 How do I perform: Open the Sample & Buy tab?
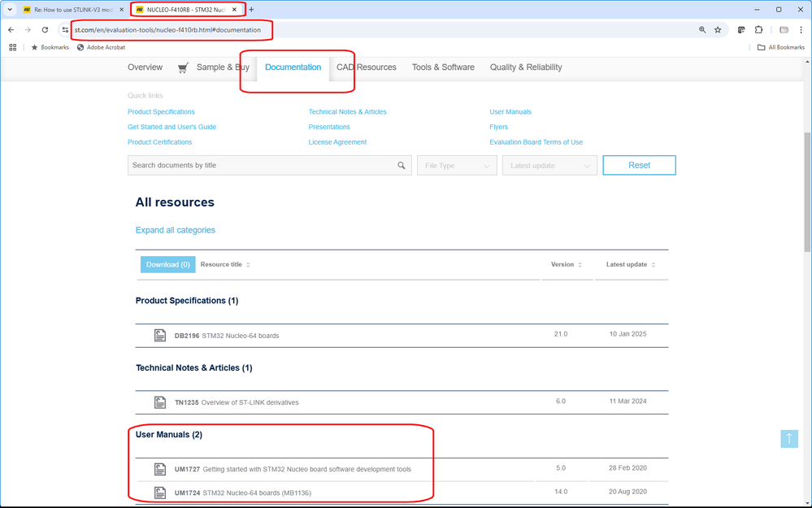tap(223, 67)
